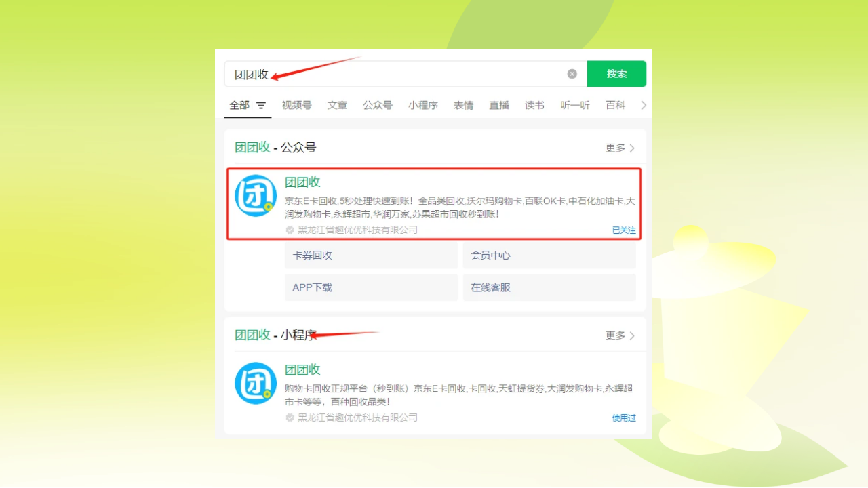Click the 团团收 - 小程序 section heading
Image resolution: width=868 pixels, height=488 pixels.
point(275,335)
